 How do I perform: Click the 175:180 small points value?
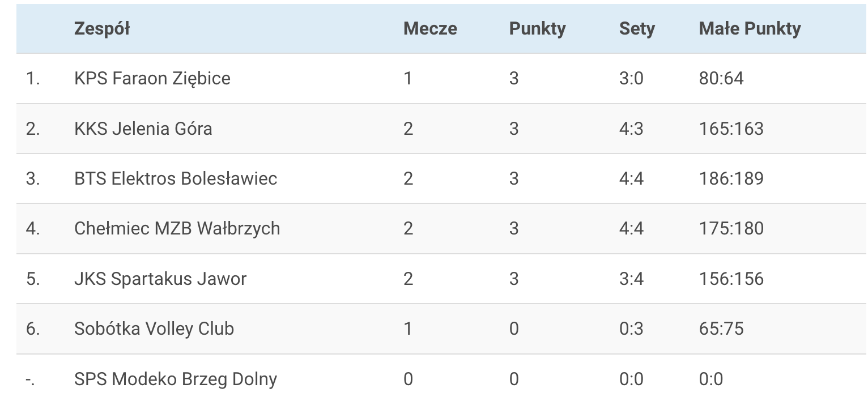pos(731,228)
